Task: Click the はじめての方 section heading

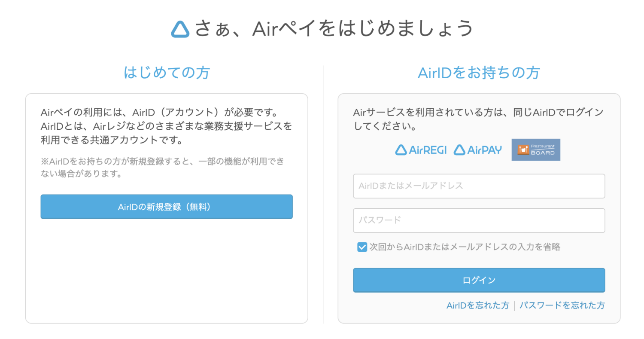Action: 167,72
